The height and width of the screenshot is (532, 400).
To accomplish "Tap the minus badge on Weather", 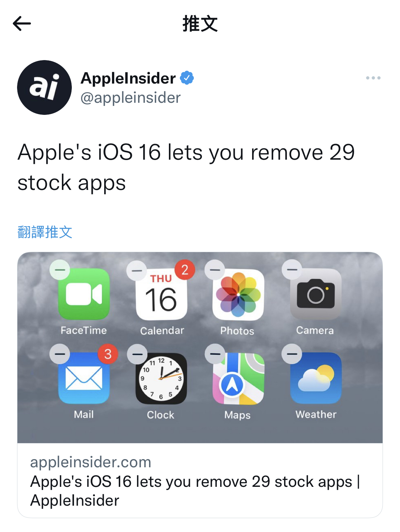I will pyautogui.click(x=292, y=354).
